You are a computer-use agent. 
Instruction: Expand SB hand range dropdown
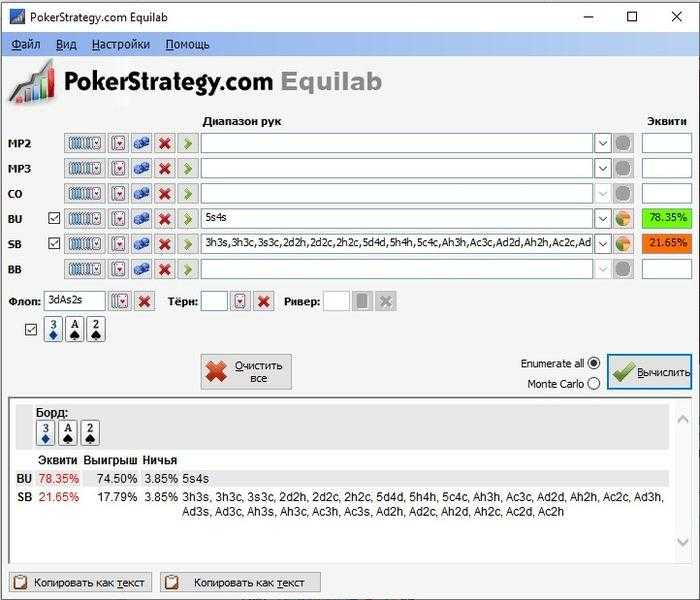[603, 244]
